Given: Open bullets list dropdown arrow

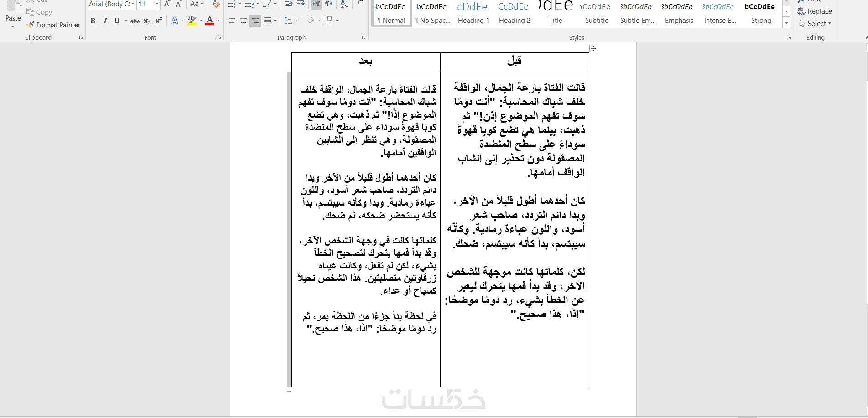Looking at the screenshot, I should click(240, 4).
